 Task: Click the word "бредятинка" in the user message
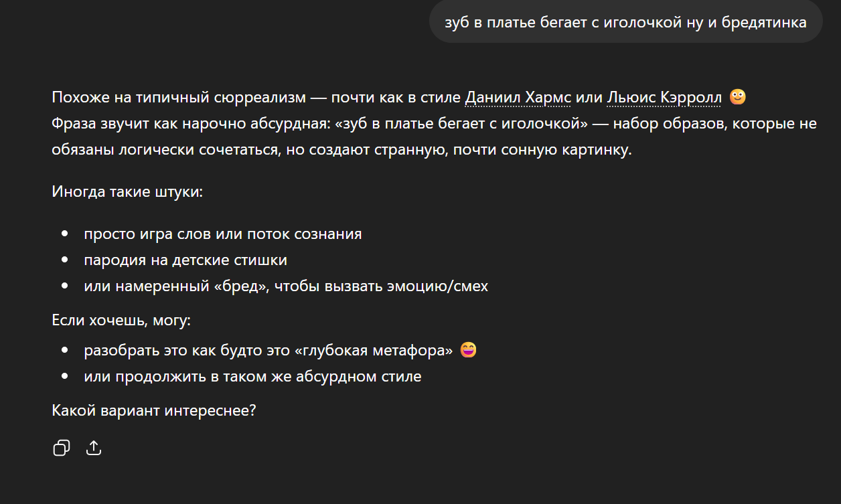(x=764, y=22)
